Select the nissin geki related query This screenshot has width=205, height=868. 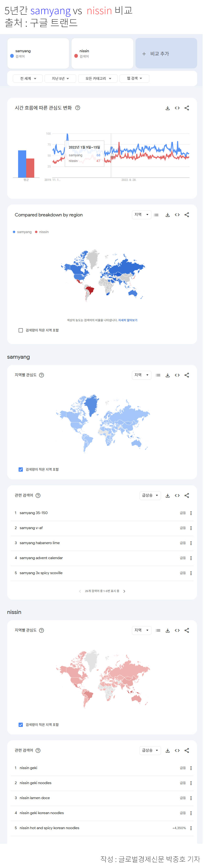[x=29, y=776]
